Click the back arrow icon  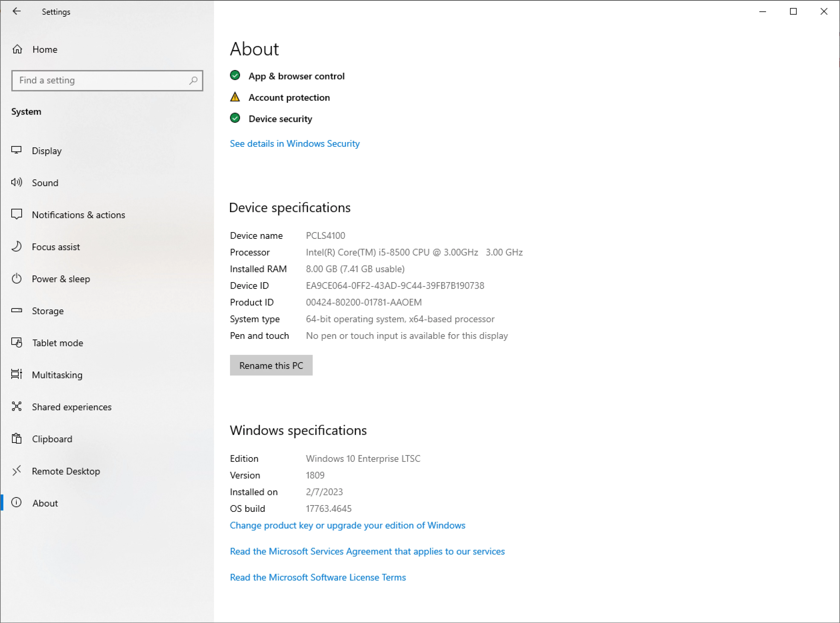pyautogui.click(x=16, y=11)
